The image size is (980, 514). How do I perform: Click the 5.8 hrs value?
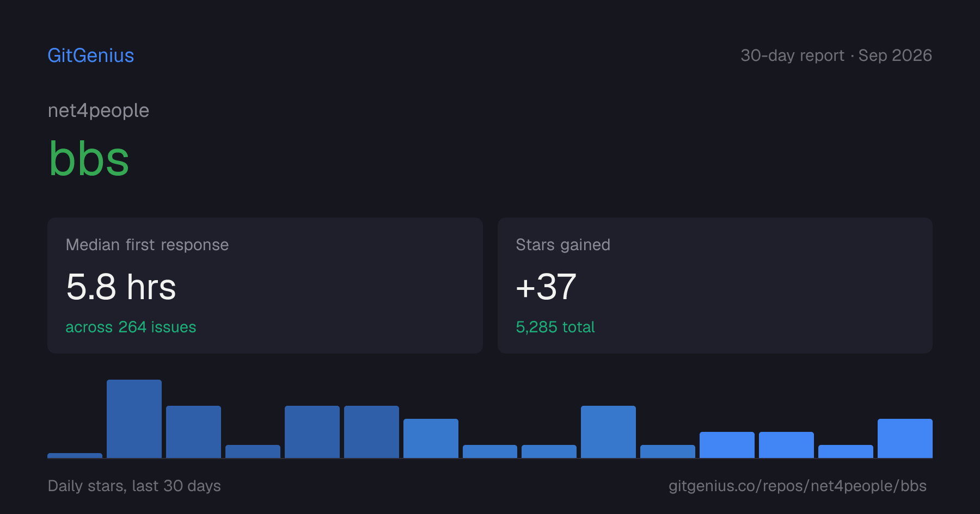(x=121, y=287)
